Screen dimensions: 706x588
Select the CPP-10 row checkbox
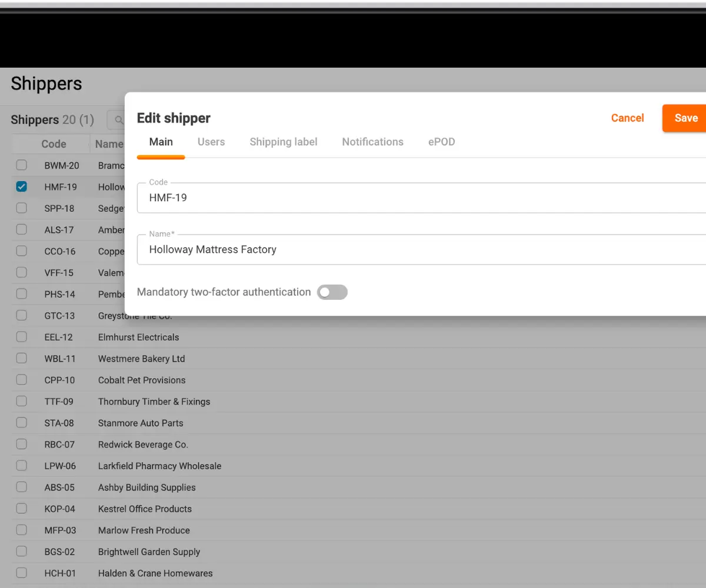[22, 380]
